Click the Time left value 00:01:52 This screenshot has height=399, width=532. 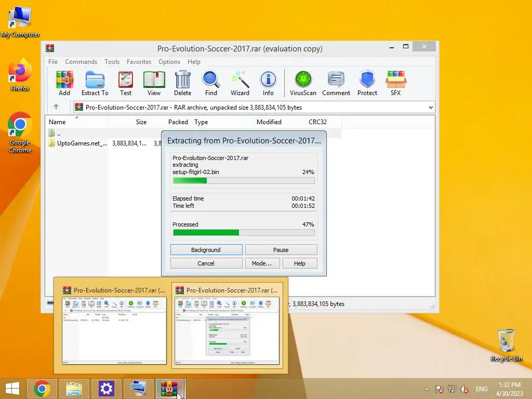pos(303,206)
